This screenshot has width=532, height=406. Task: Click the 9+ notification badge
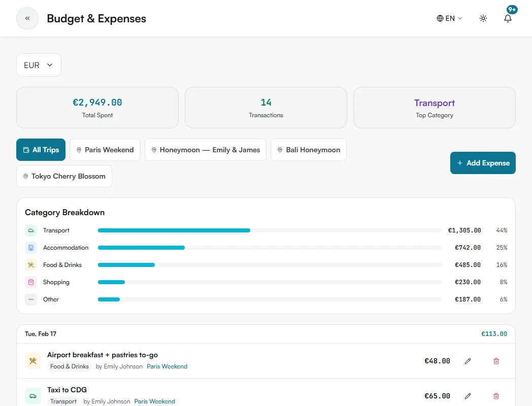point(512,10)
